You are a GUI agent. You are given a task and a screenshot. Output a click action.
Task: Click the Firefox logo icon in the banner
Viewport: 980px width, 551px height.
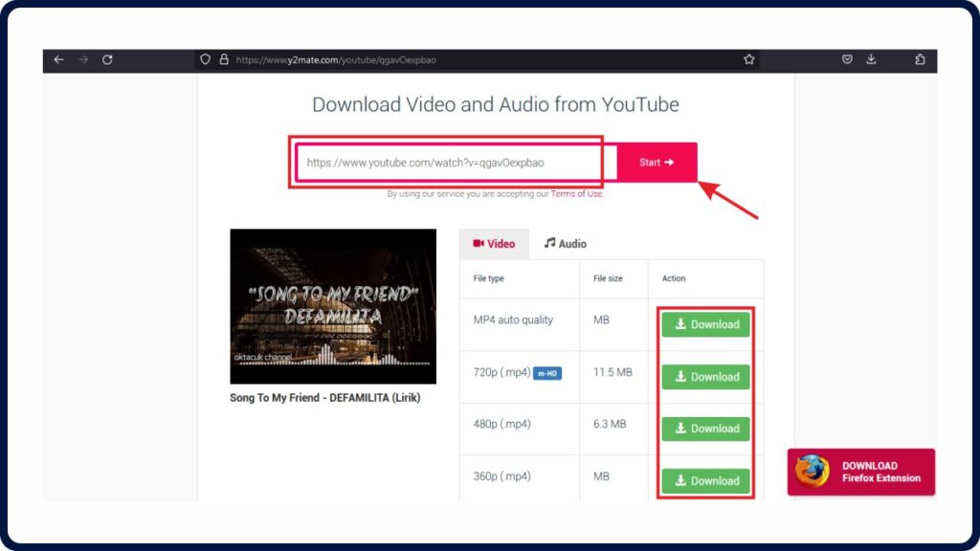tap(813, 472)
